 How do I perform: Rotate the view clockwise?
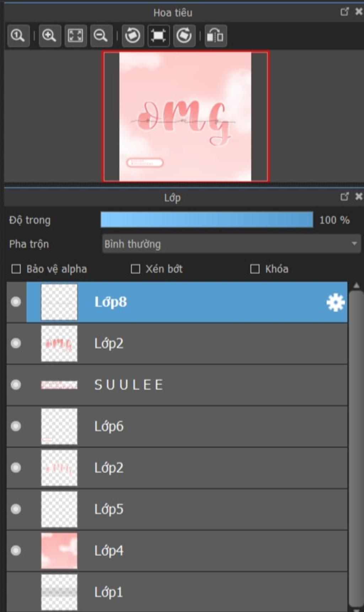click(x=184, y=36)
